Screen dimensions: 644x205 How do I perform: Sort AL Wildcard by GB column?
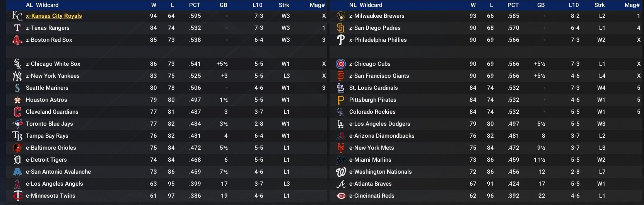tap(223, 5)
